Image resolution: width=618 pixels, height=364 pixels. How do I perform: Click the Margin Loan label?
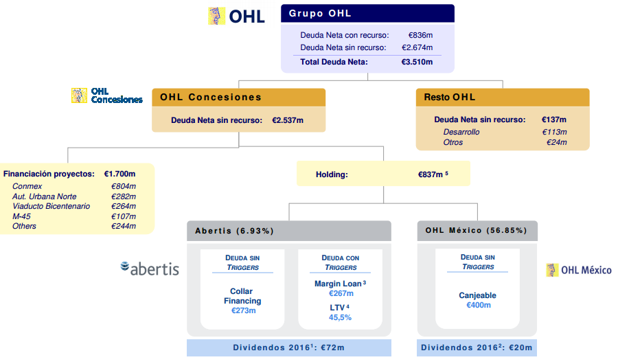click(x=340, y=284)
